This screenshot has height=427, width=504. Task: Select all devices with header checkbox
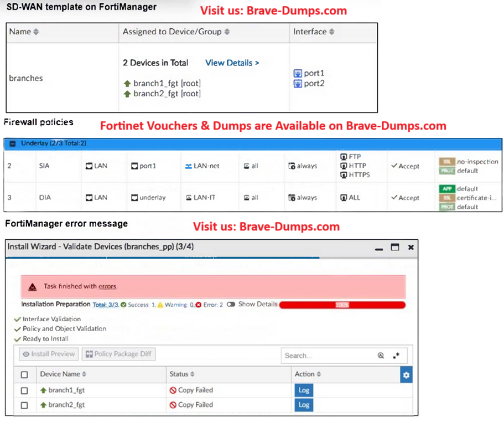pyautogui.click(x=24, y=375)
